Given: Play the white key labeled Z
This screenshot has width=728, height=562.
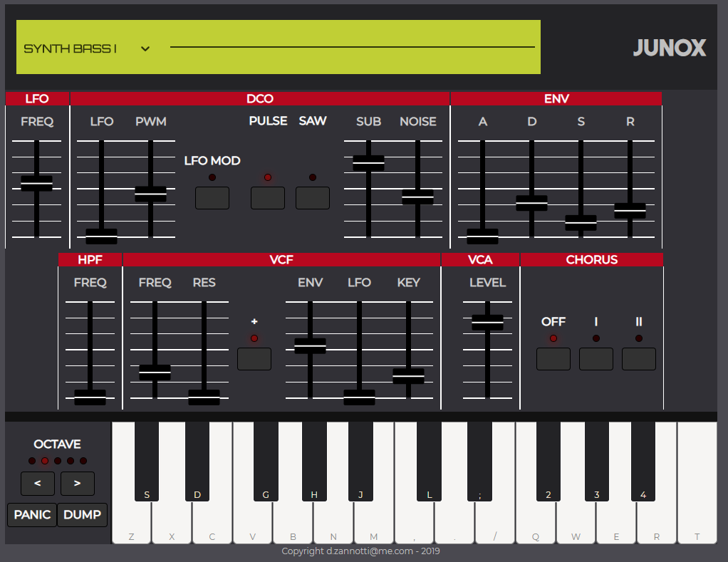Looking at the screenshot, I should 131,522.
